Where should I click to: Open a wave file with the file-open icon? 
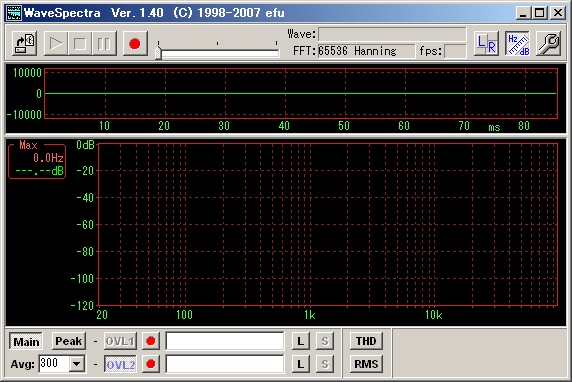click(x=24, y=44)
